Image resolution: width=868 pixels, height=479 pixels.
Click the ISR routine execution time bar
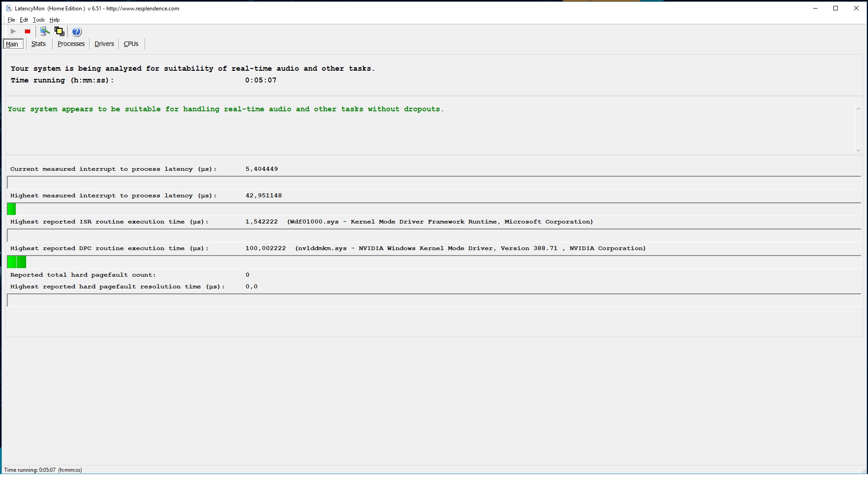[434, 235]
